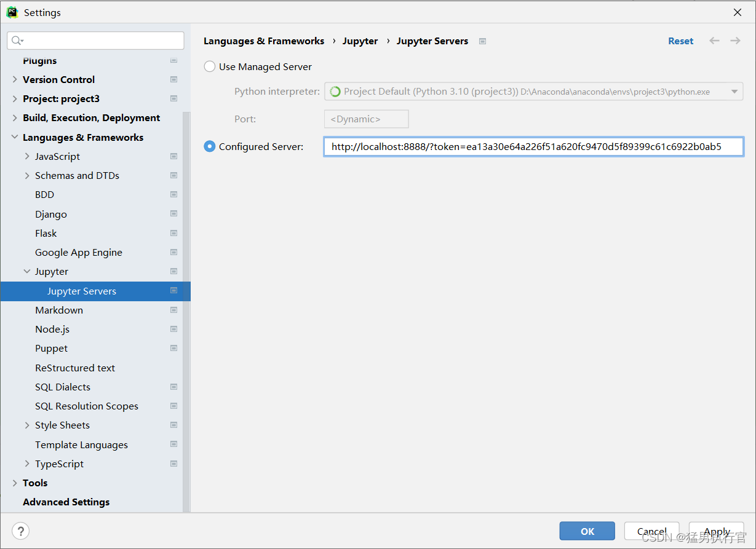Click the project-level icon beside BDD
Image resolution: width=756 pixels, height=549 pixels.
pyautogui.click(x=173, y=194)
